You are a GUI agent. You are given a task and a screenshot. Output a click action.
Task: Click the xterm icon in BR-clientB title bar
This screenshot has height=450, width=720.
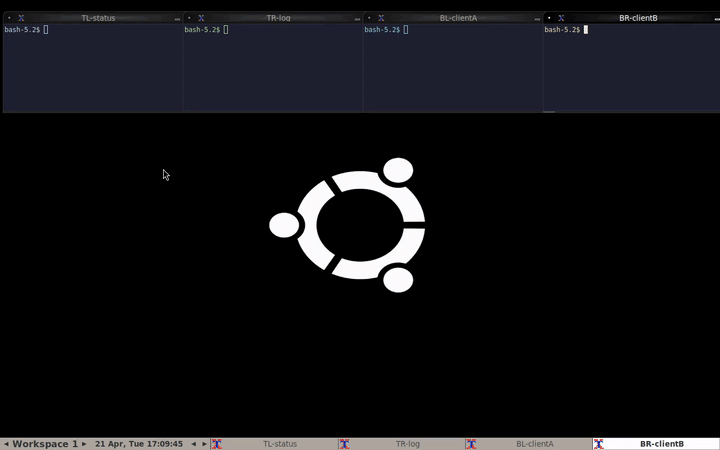coord(561,18)
